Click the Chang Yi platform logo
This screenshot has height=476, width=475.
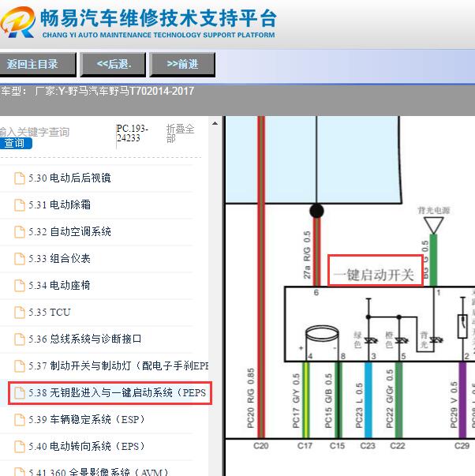coord(18,22)
